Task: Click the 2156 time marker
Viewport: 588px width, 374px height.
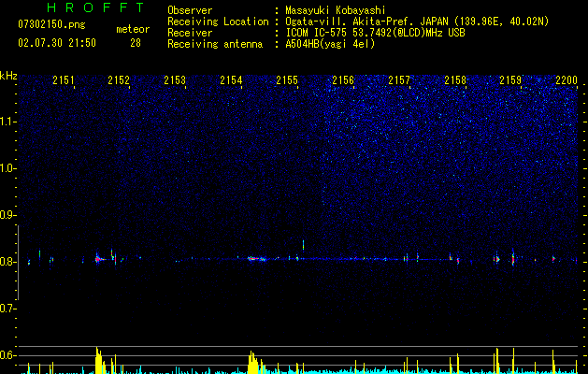Action: (343, 80)
